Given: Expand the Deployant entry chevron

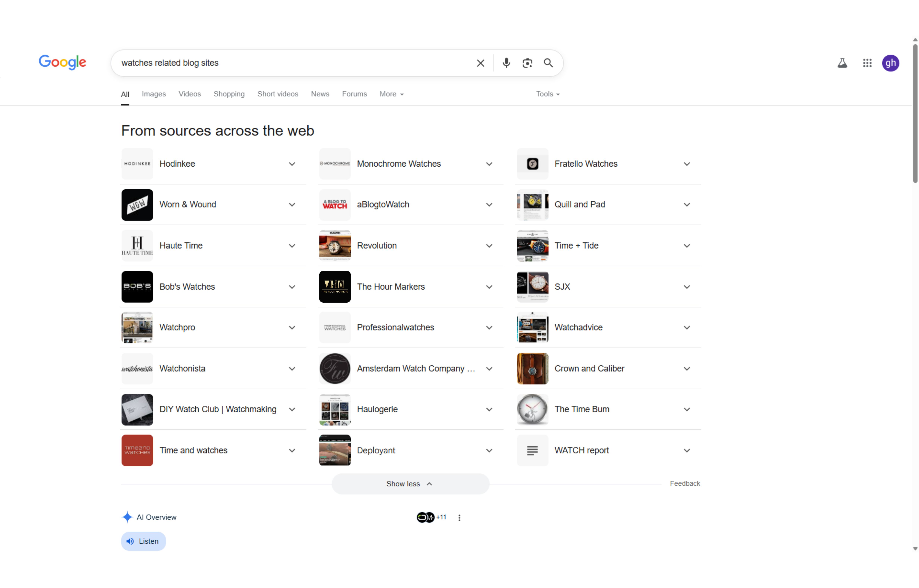Looking at the screenshot, I should [489, 450].
